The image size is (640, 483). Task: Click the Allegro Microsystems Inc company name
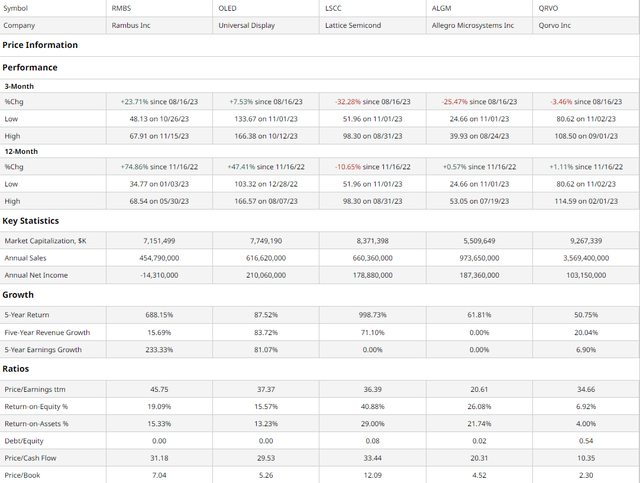click(x=476, y=25)
